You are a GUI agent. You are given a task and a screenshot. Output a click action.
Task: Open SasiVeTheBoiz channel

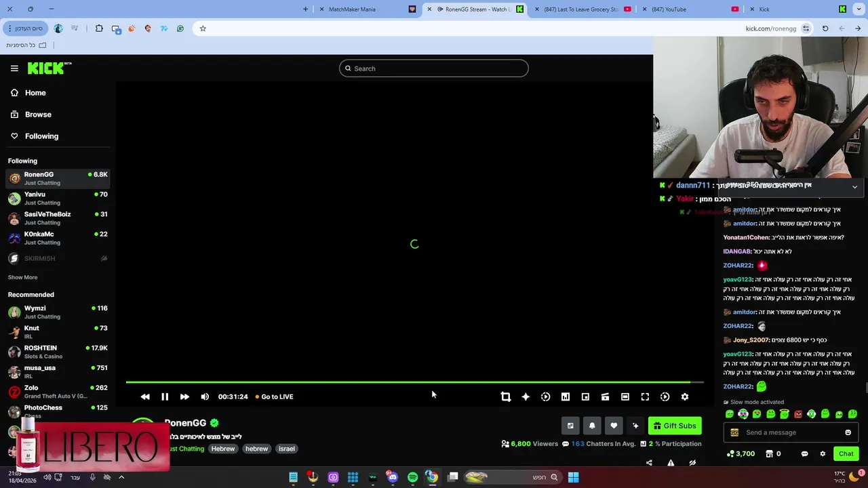click(x=57, y=218)
